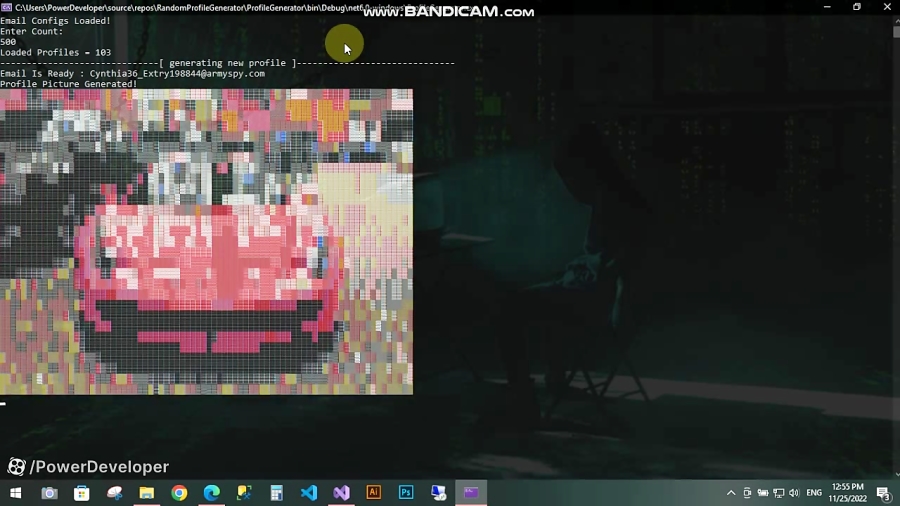This screenshot has height=506, width=900.
Task: Open the Windows Start menu
Action: tap(15, 493)
